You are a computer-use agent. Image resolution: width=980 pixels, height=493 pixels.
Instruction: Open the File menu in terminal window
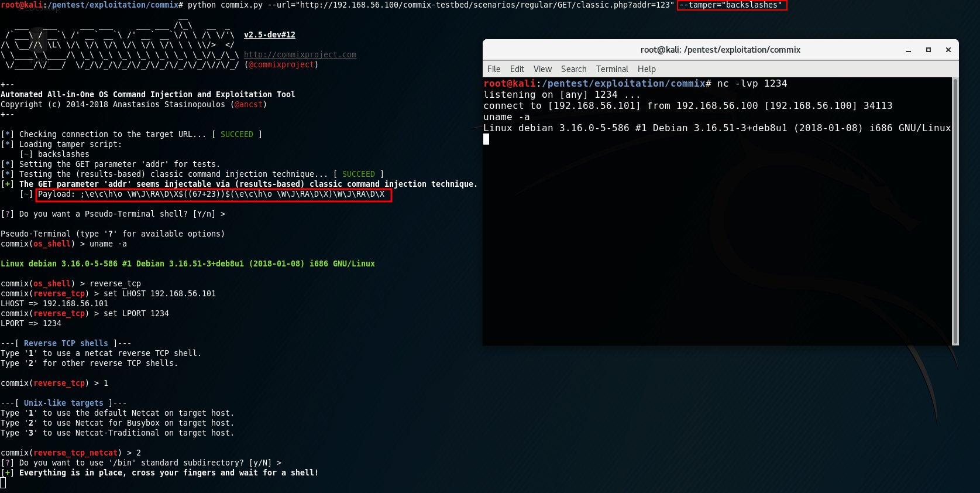pos(494,69)
